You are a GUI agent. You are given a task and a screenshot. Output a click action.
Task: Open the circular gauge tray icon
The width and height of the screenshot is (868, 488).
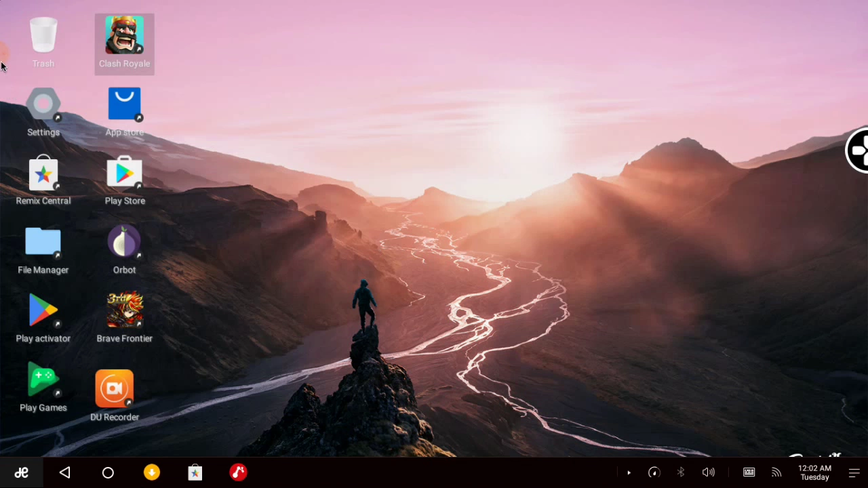(x=654, y=472)
